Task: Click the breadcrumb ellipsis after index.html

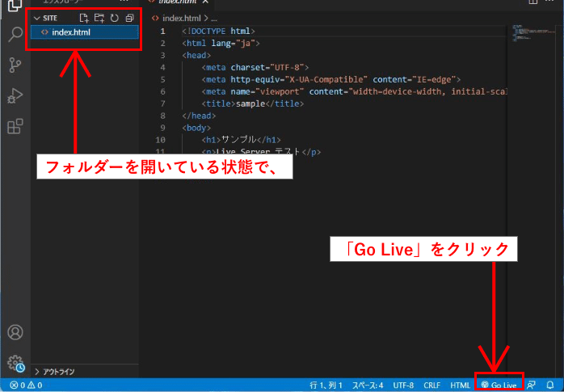Action: 214,19
